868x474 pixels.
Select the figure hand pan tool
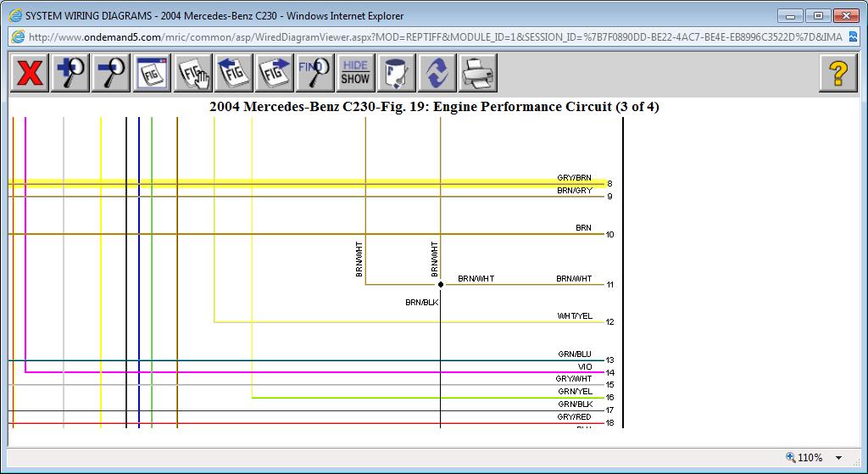[193, 73]
